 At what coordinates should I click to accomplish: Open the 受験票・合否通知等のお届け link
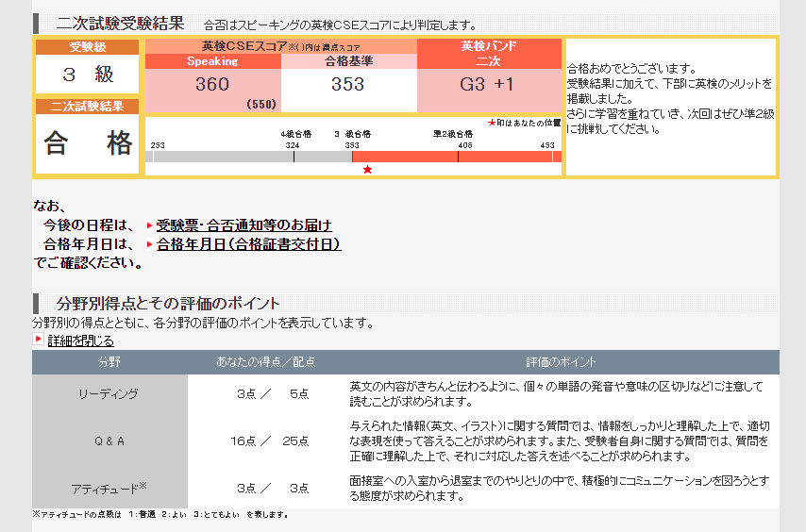[x=243, y=225]
